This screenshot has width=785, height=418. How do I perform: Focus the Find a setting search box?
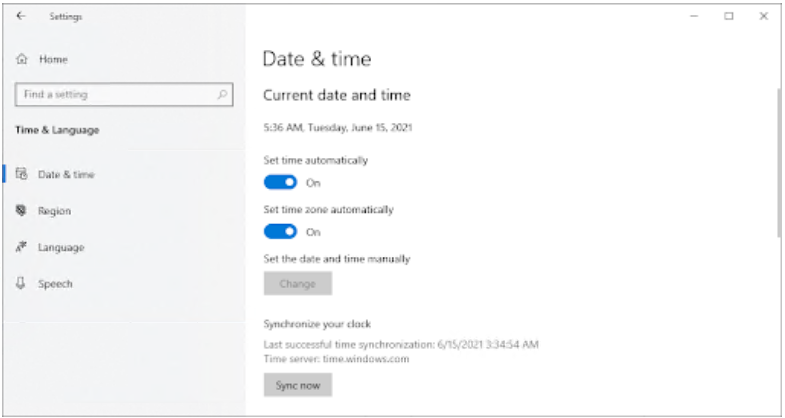[115, 95]
